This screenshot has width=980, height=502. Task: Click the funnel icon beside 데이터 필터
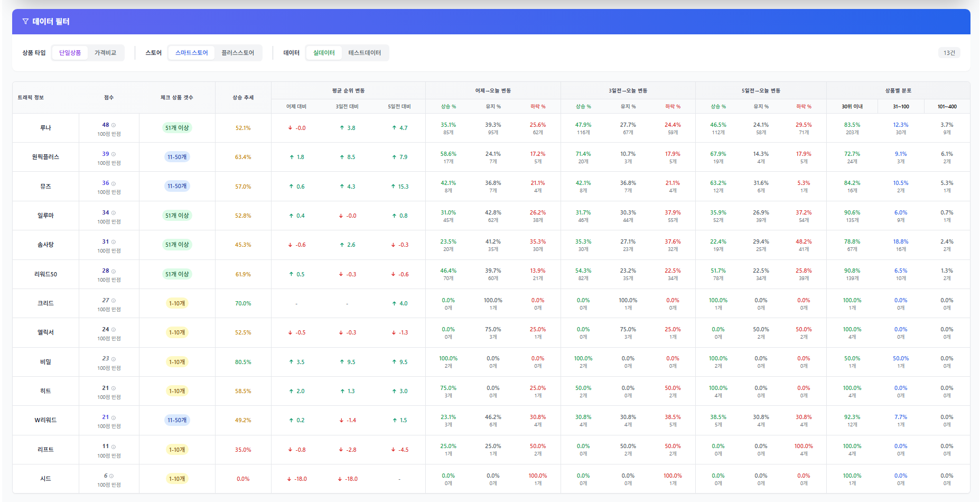pyautogui.click(x=25, y=22)
